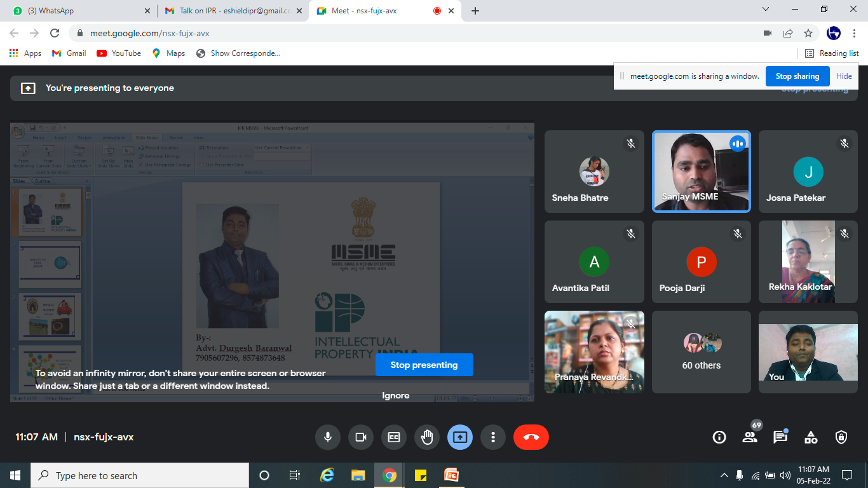Show hidden system tray icons
The image size is (868, 488).
(x=724, y=475)
